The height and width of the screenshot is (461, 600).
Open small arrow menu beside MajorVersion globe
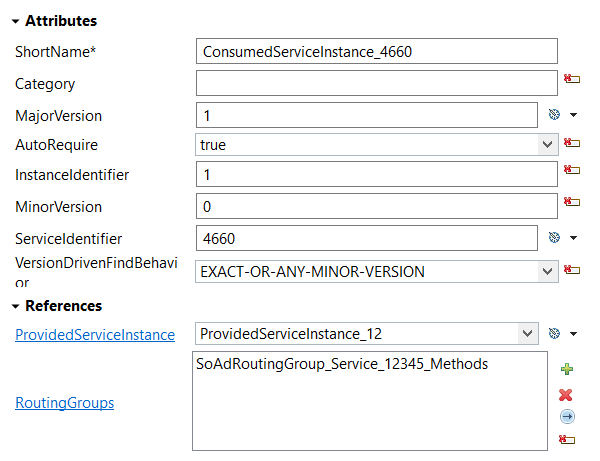[x=573, y=115]
